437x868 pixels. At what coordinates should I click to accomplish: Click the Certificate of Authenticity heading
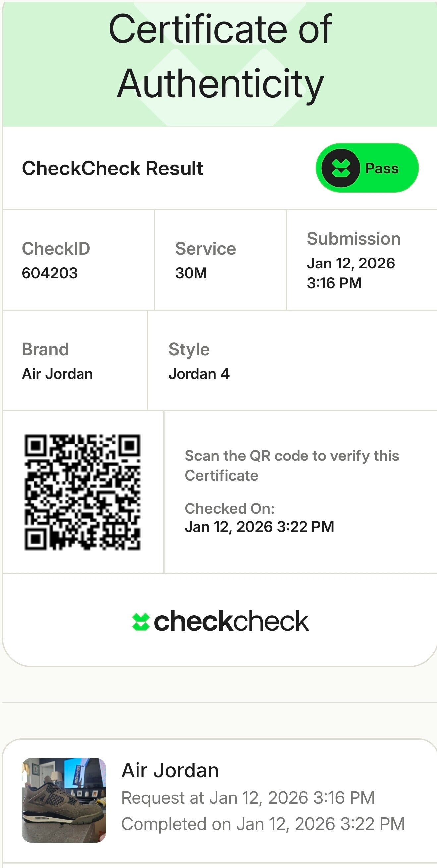point(221,56)
